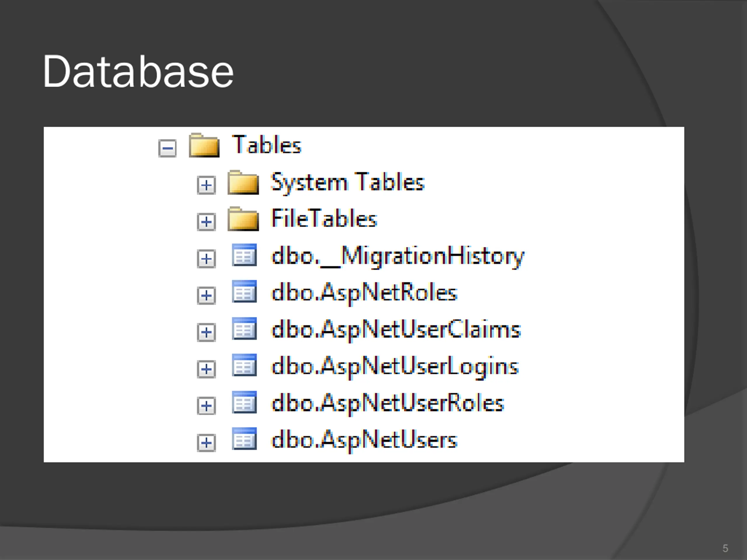
Task: Expand dbo.AspNetRoles with plus box
Action: point(206,296)
